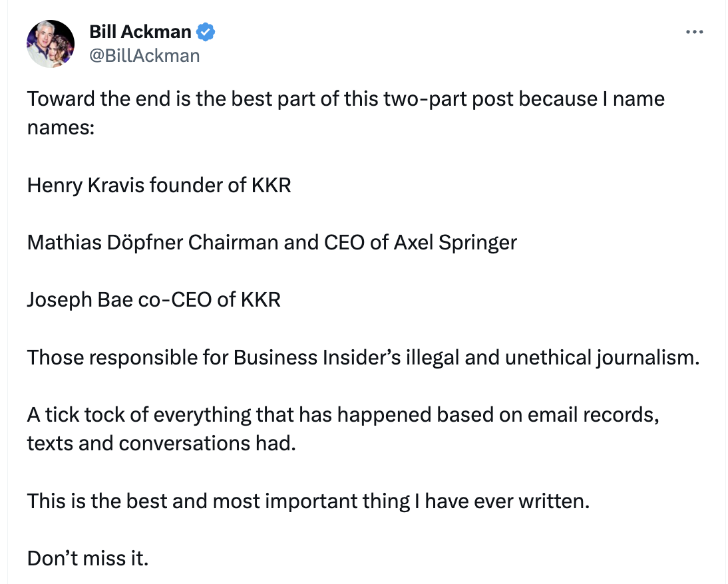Open Bill Ackman's profile picture

(x=51, y=44)
